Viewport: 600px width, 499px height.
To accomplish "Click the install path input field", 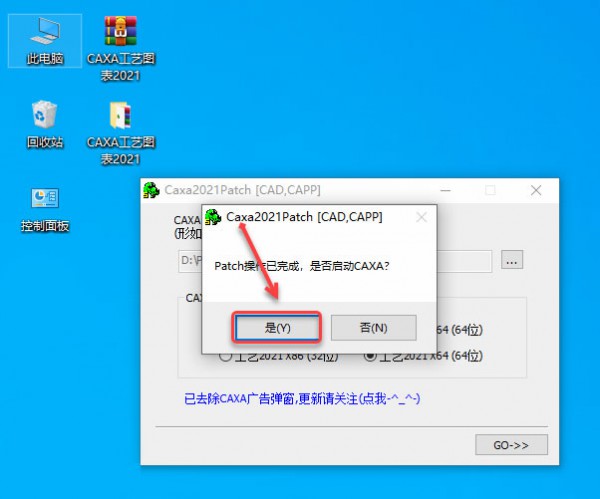I will [x=335, y=261].
